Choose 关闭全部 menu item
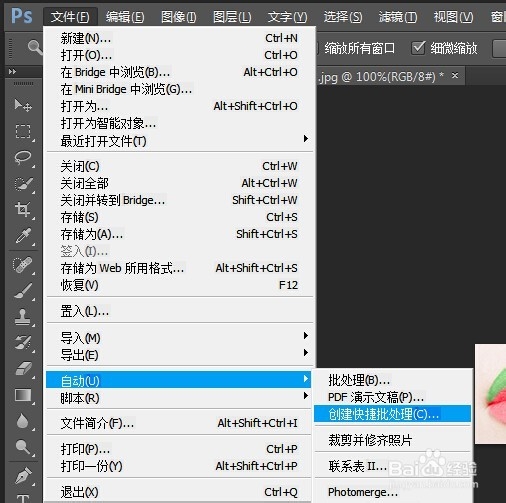 (x=179, y=183)
